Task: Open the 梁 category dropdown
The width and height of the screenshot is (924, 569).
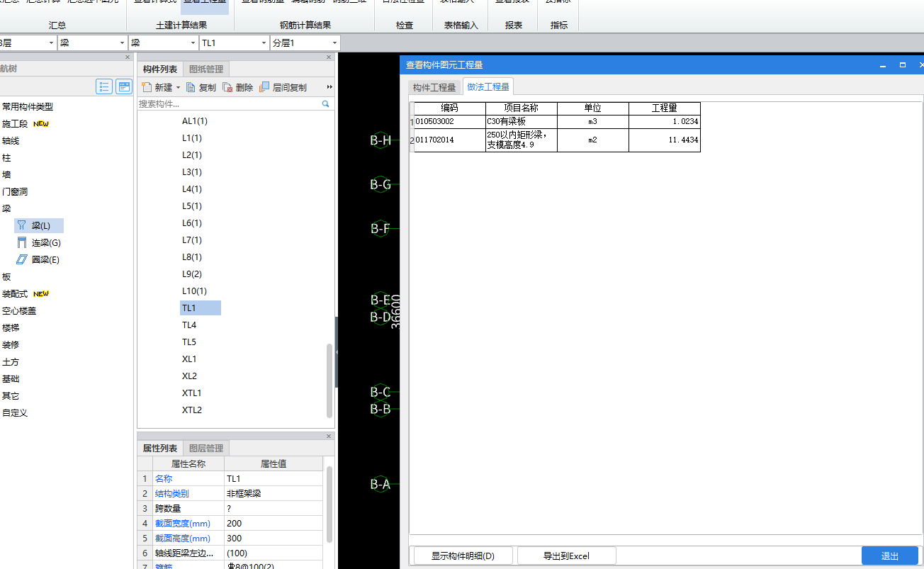Action: click(x=122, y=43)
